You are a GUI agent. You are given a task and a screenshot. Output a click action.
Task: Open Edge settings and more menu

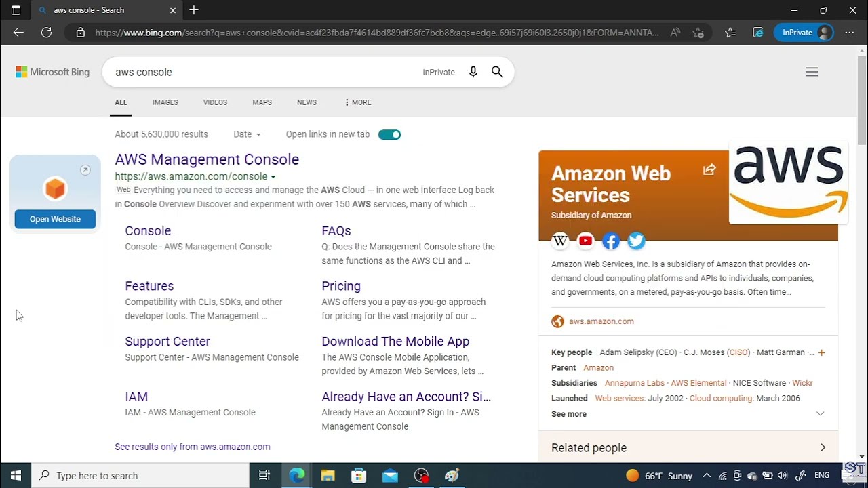pos(850,33)
